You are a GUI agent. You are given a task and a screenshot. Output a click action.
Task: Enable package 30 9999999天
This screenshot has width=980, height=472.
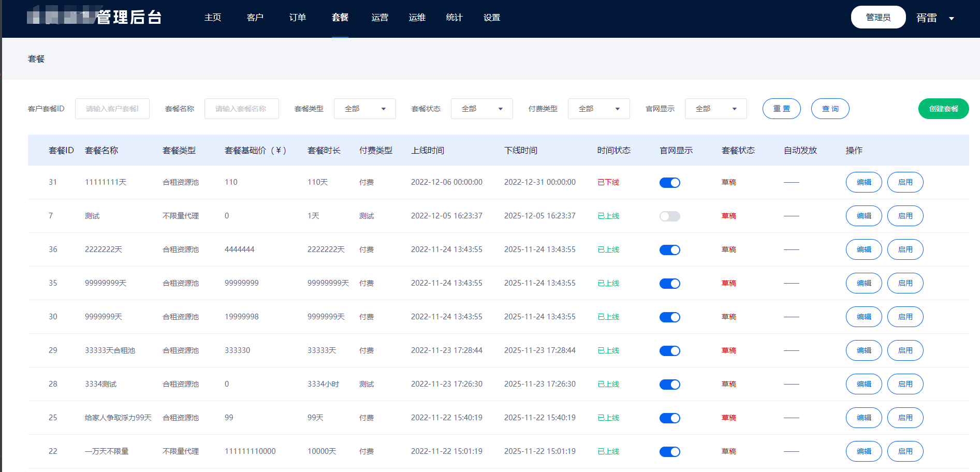click(x=905, y=317)
